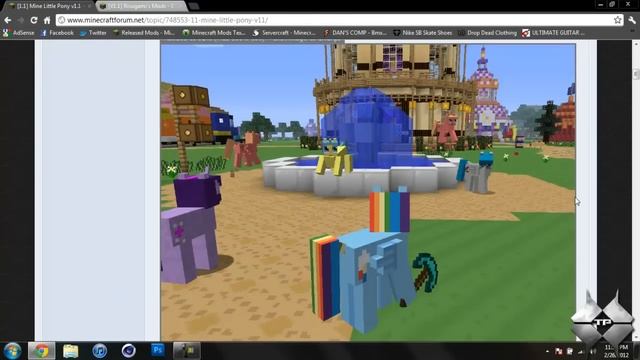This screenshot has width=640, height=360.
Task: Click the Chrome icon in the taskbar
Action: pyautogui.click(x=41, y=351)
